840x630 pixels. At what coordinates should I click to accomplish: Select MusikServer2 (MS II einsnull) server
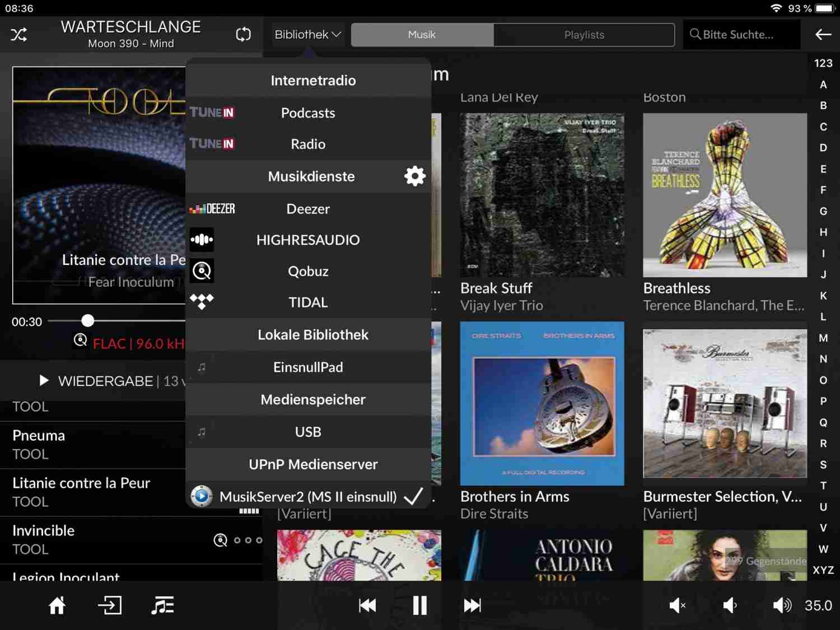tap(308, 496)
